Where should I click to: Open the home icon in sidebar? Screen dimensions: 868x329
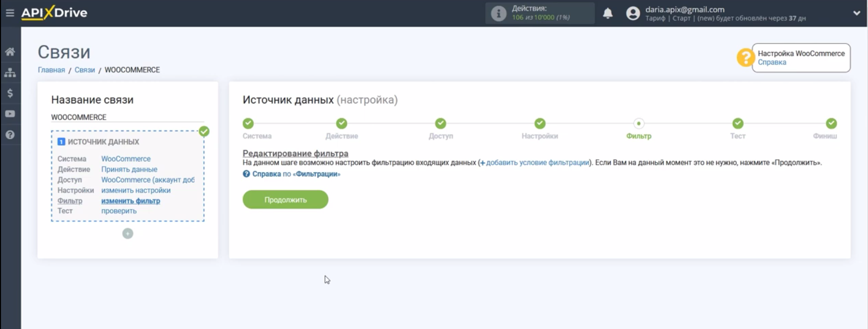[x=10, y=51]
